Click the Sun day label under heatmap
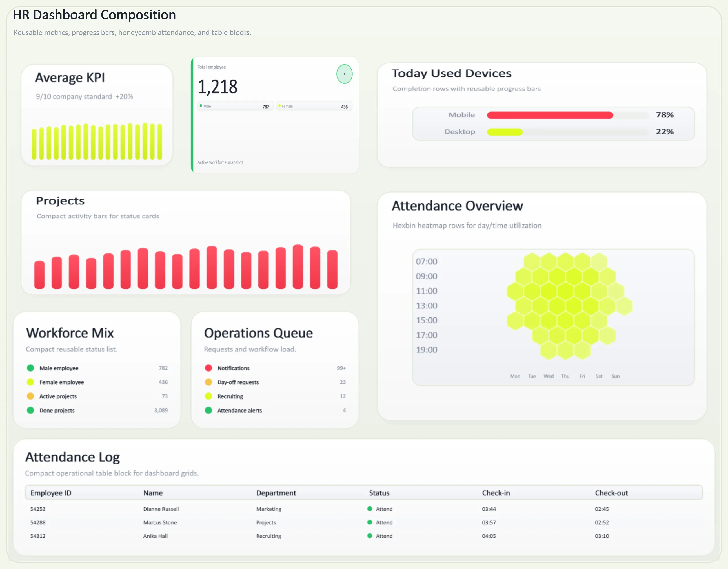728x569 pixels. [615, 376]
